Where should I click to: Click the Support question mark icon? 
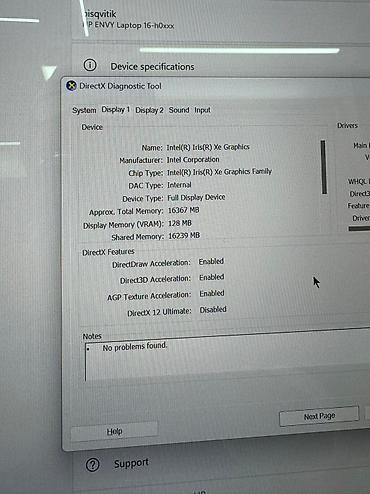[x=92, y=465]
